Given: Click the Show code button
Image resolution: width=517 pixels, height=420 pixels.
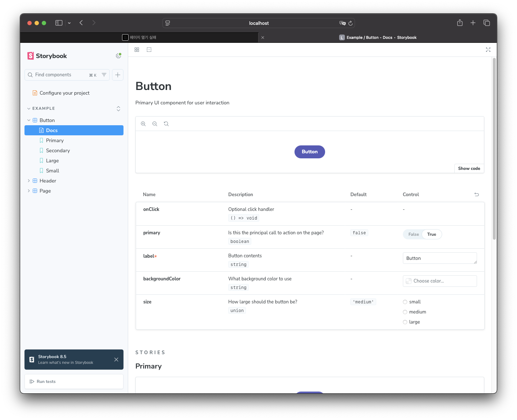Looking at the screenshot, I should (x=469, y=168).
